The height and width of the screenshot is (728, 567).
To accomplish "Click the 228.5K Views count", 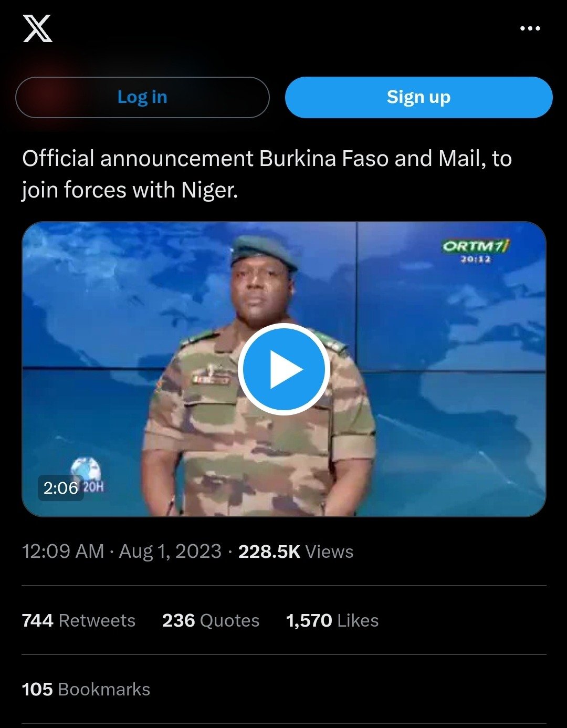I will point(296,552).
